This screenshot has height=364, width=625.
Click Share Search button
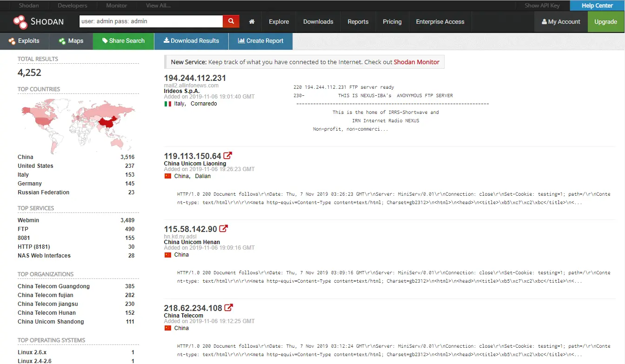[124, 41]
